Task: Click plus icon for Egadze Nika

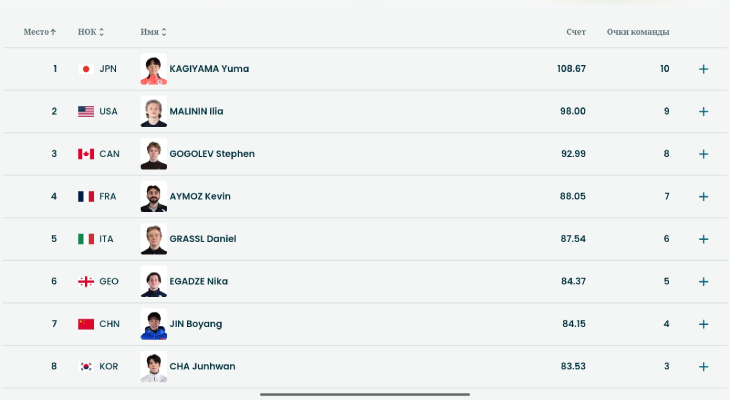Action: 703,281
